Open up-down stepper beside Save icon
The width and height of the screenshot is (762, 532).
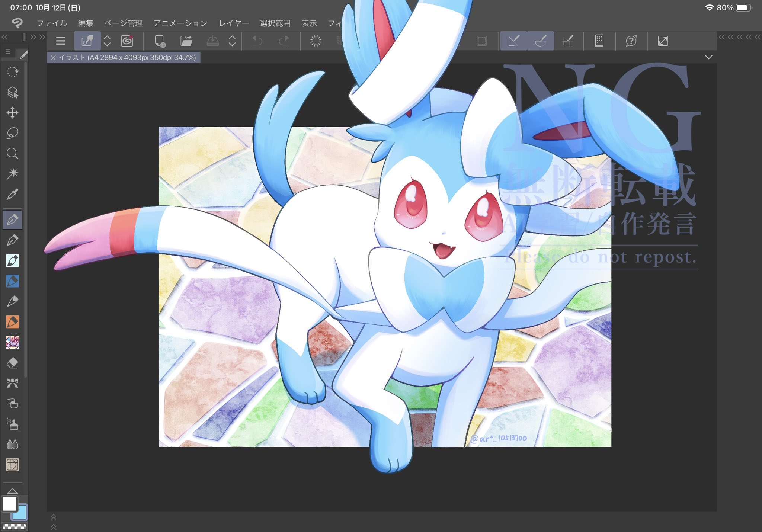coord(232,41)
